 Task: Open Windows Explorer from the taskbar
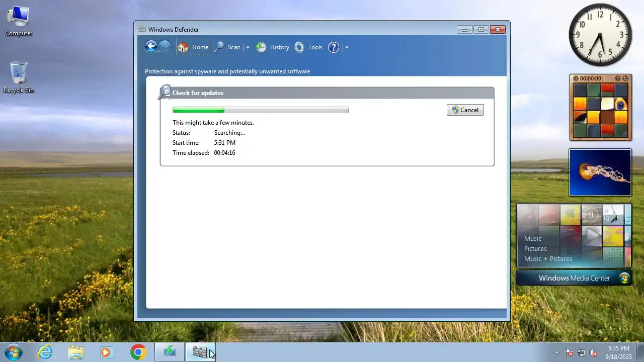pos(76,352)
